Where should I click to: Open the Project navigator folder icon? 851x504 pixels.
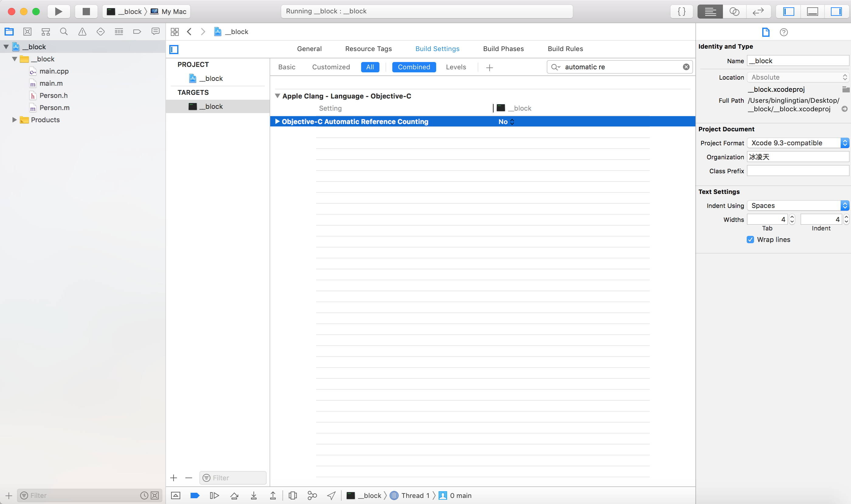9,32
